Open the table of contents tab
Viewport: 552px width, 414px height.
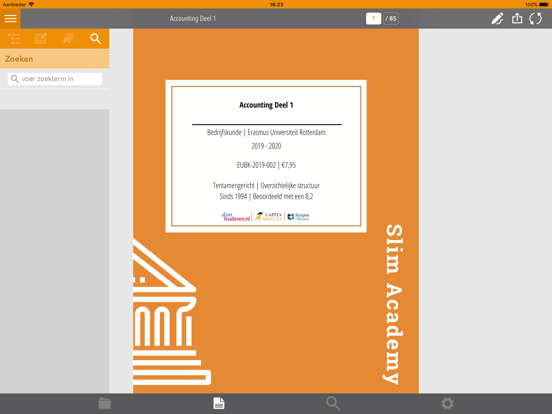14,38
